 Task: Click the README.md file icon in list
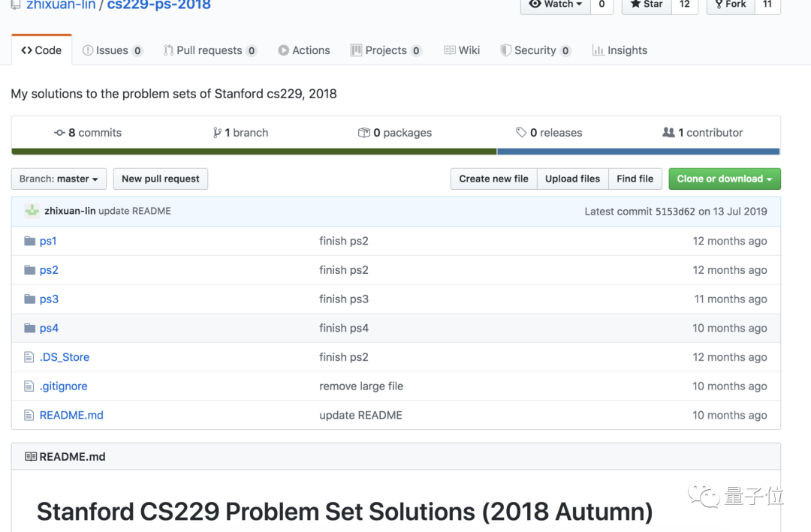[x=30, y=415]
